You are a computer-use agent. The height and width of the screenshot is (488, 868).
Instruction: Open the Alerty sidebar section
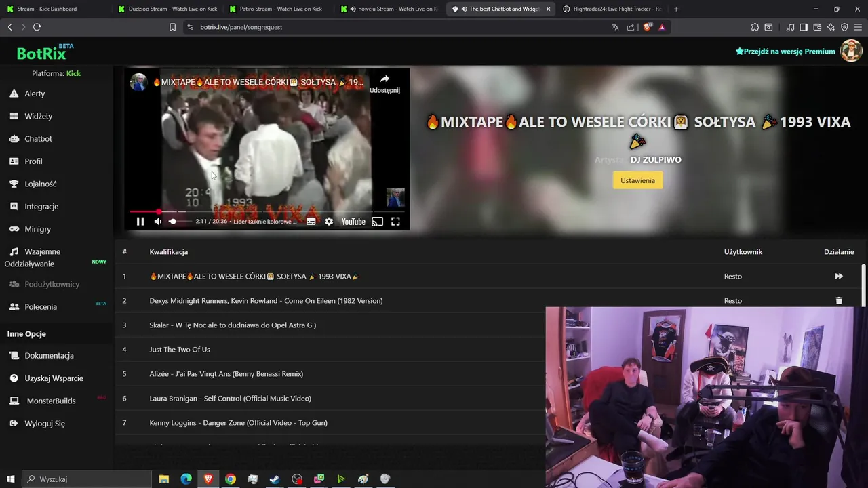click(x=27, y=94)
